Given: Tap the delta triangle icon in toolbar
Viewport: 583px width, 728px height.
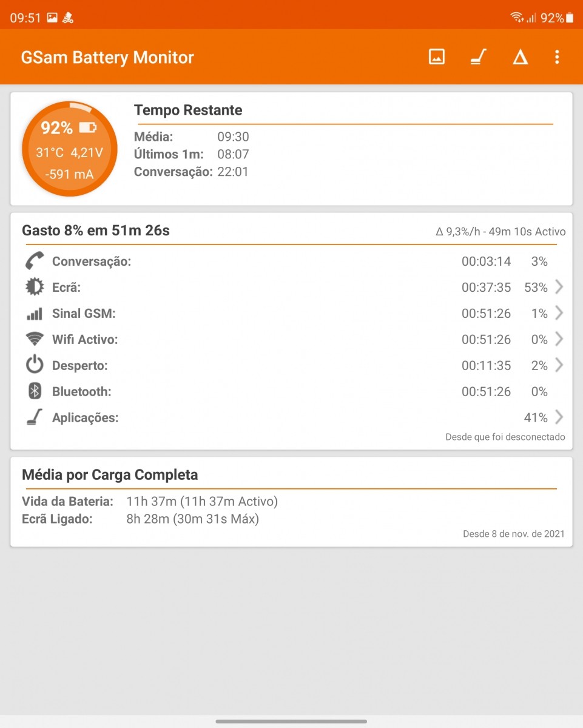Looking at the screenshot, I should 520,58.
